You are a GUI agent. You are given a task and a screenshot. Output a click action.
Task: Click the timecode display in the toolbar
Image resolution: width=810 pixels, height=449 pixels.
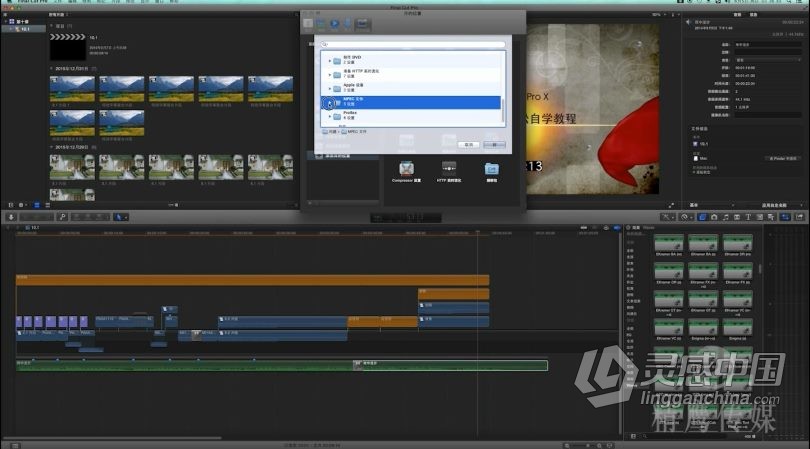(406, 218)
